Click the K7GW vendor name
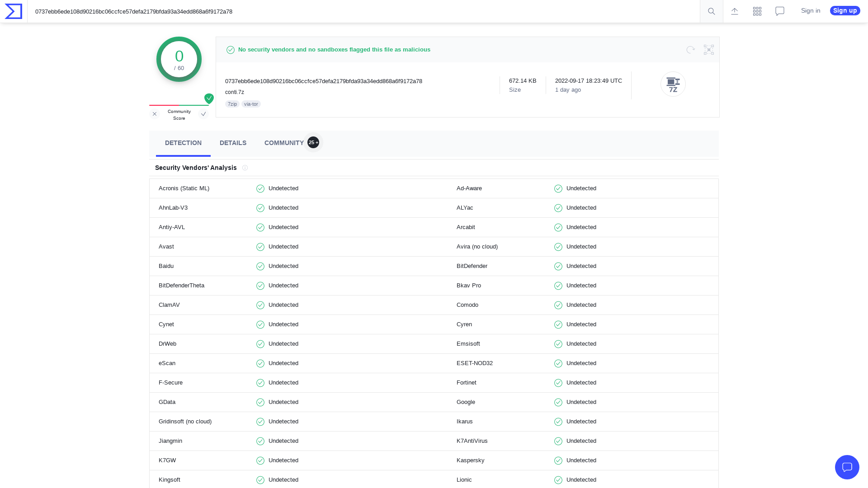 [x=167, y=460]
